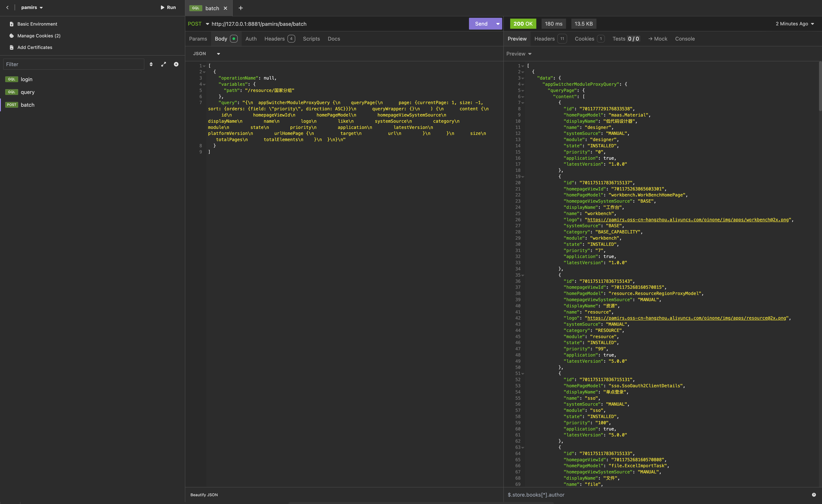Image resolution: width=822 pixels, height=504 pixels.
Task: Expand the JSON body type dropdown
Action: 218,54
